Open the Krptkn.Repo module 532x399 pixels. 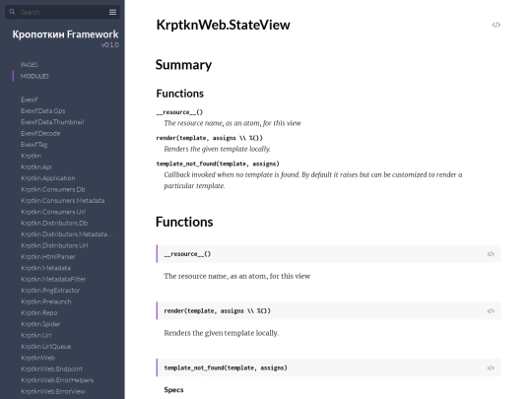[39, 313]
